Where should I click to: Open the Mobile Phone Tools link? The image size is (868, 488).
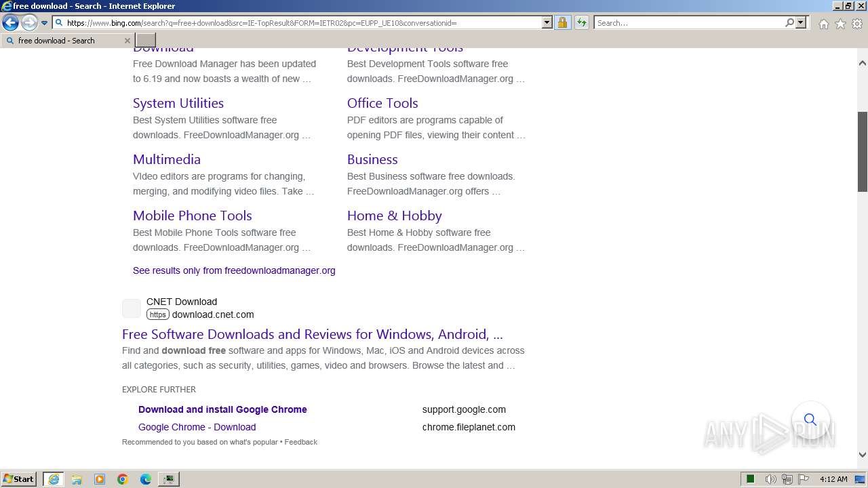pos(193,216)
